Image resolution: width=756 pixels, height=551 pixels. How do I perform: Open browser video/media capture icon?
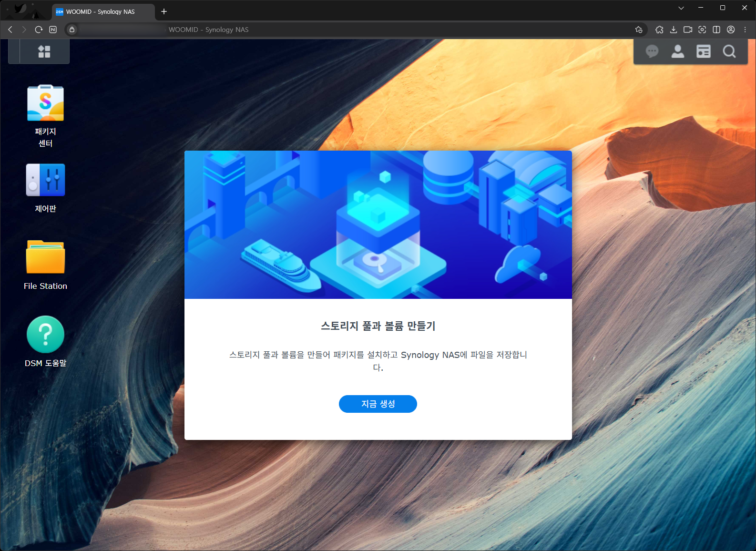click(688, 30)
